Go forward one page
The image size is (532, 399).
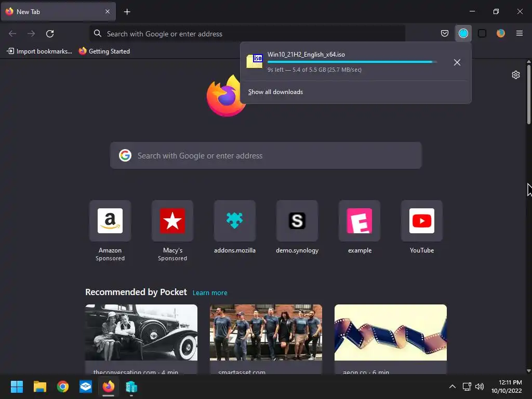click(31, 34)
